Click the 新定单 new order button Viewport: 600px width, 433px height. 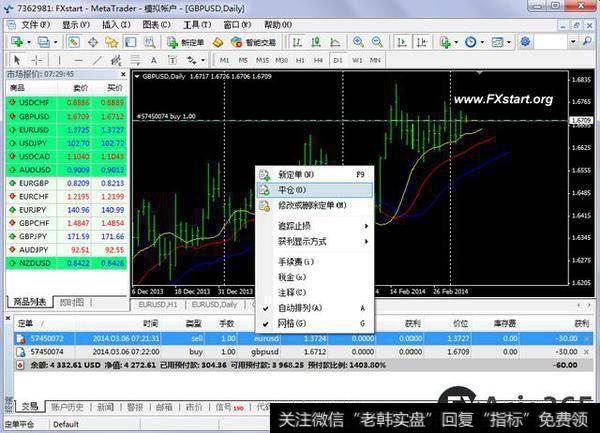186,42
